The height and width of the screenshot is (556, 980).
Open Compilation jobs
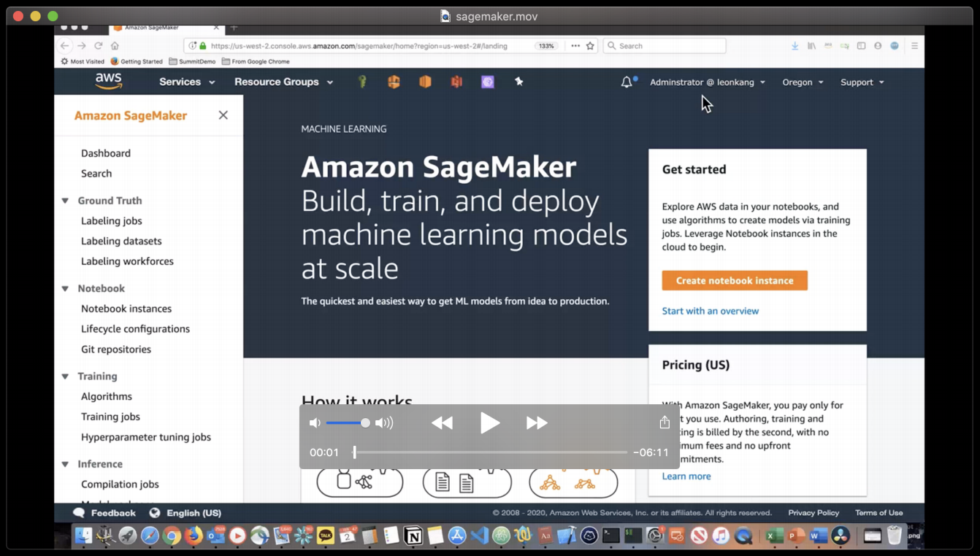(x=120, y=484)
